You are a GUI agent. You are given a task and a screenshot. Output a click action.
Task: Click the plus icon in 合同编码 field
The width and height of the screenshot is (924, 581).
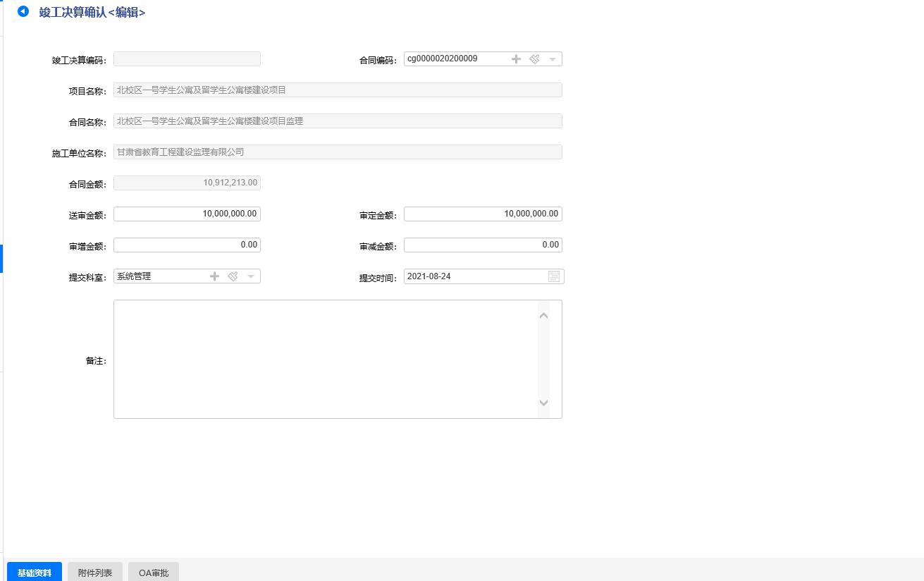(x=516, y=59)
